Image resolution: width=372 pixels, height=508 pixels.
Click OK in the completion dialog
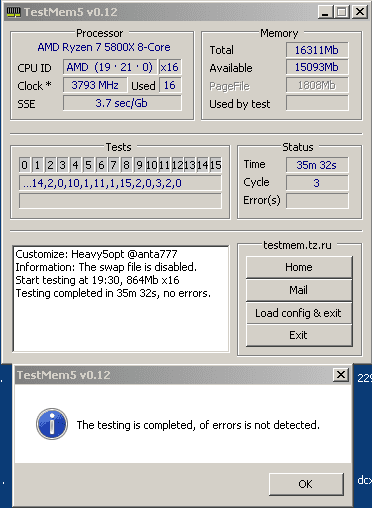coord(306,484)
